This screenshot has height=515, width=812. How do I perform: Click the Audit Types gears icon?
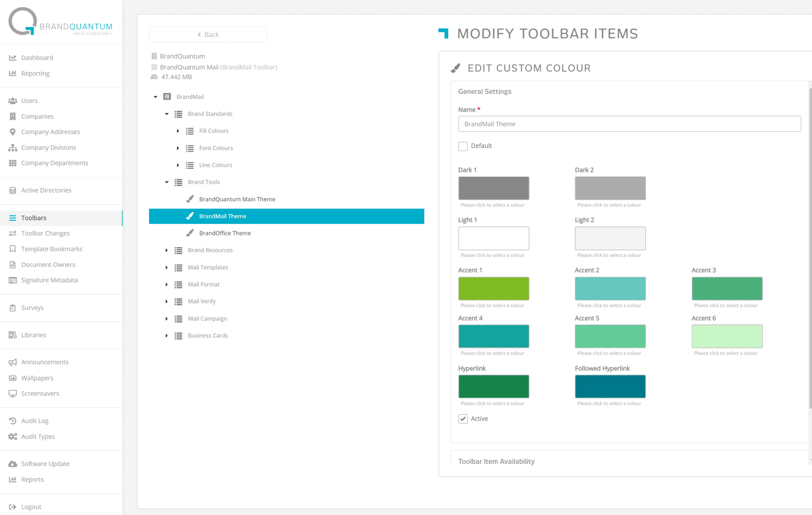(13, 436)
